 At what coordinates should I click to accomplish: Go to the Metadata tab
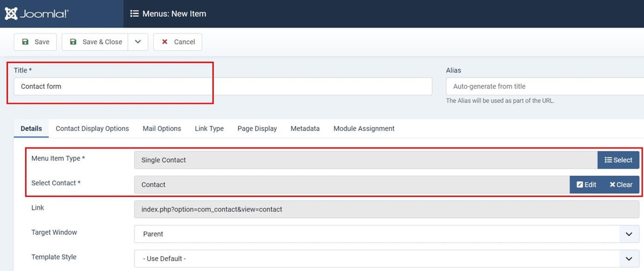pyautogui.click(x=305, y=128)
